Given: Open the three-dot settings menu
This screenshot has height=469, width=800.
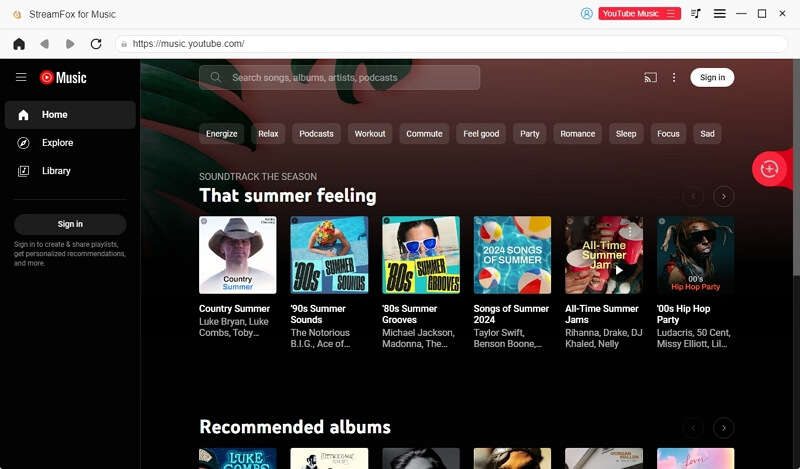Looking at the screenshot, I should [674, 78].
